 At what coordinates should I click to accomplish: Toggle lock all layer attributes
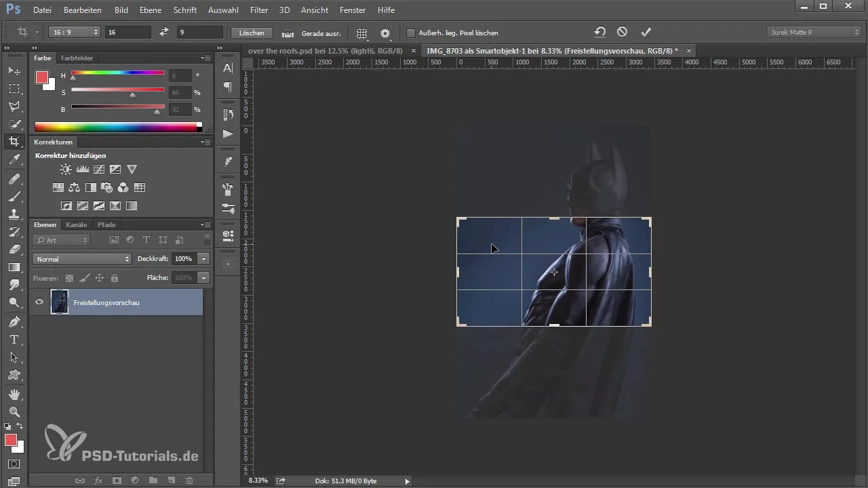click(x=114, y=278)
